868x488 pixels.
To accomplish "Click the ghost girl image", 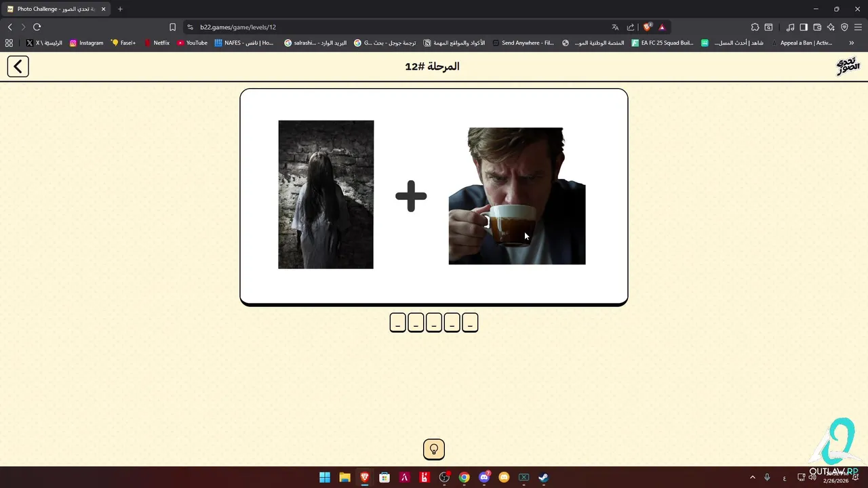I will point(325,195).
